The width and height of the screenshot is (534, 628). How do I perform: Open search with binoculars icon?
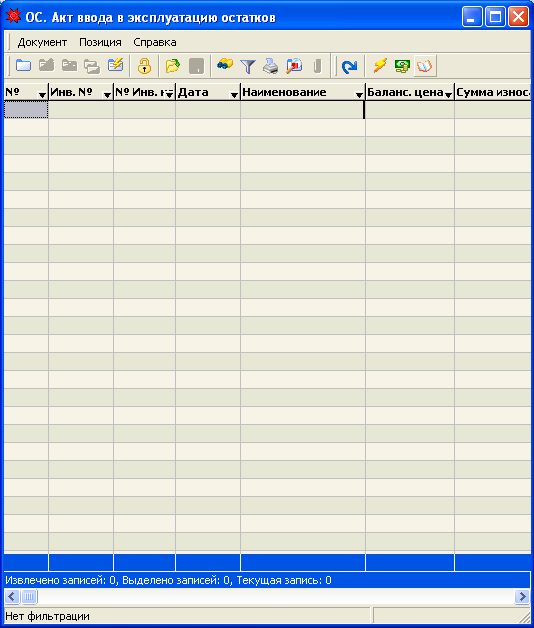[x=225, y=65]
